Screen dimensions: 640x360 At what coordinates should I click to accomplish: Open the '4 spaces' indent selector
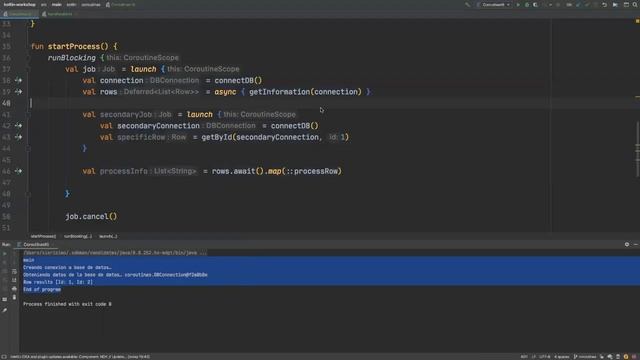click(x=562, y=357)
